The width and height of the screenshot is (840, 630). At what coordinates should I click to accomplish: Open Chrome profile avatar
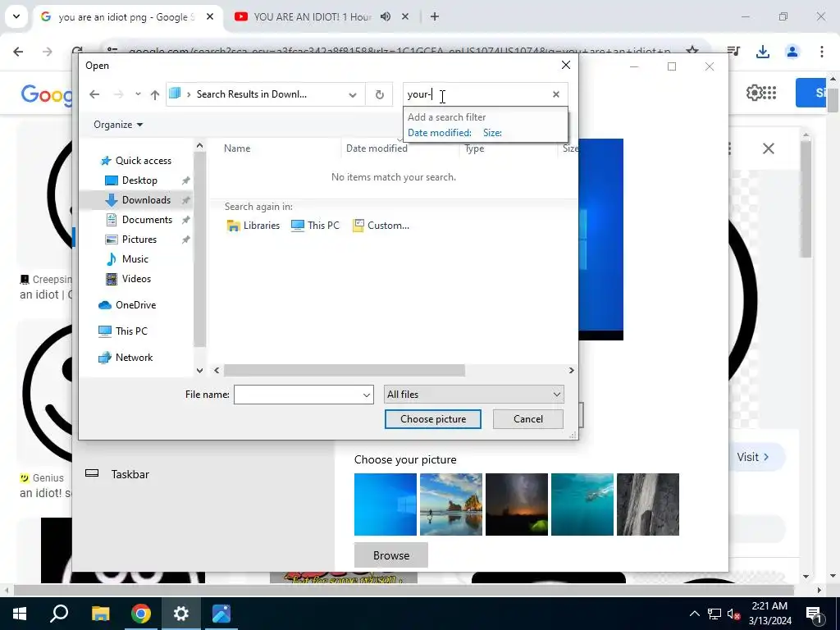tap(792, 52)
